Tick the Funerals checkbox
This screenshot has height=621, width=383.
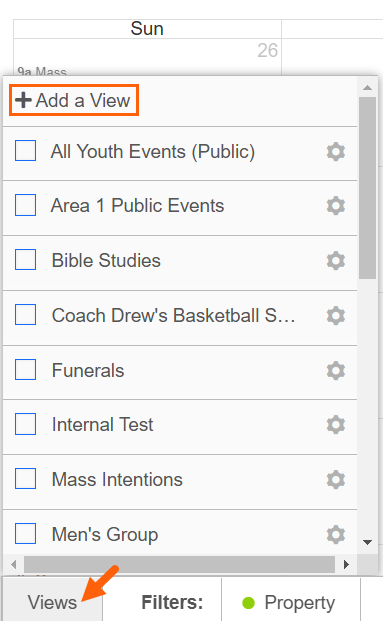tap(25, 370)
